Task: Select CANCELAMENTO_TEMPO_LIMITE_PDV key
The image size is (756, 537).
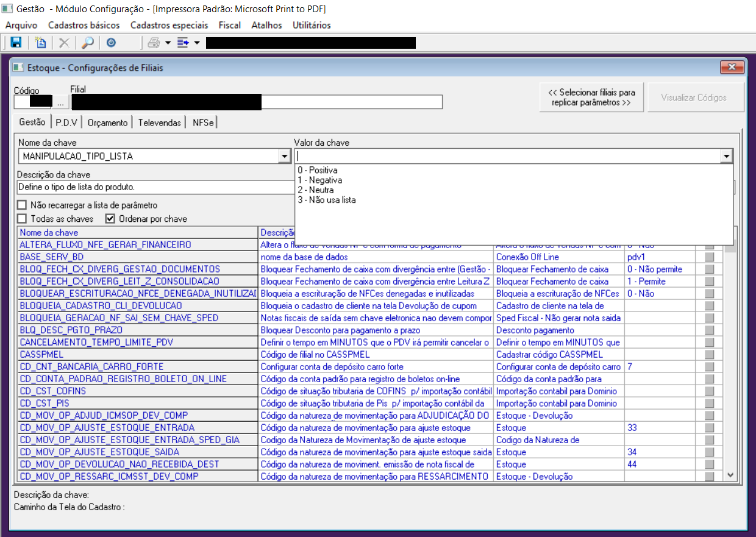Action: tap(138, 343)
